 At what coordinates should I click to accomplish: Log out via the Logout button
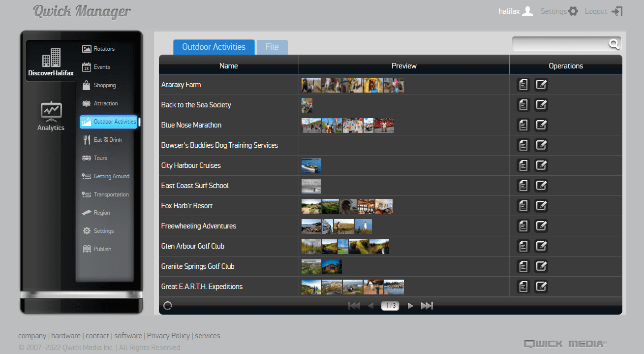click(x=604, y=11)
